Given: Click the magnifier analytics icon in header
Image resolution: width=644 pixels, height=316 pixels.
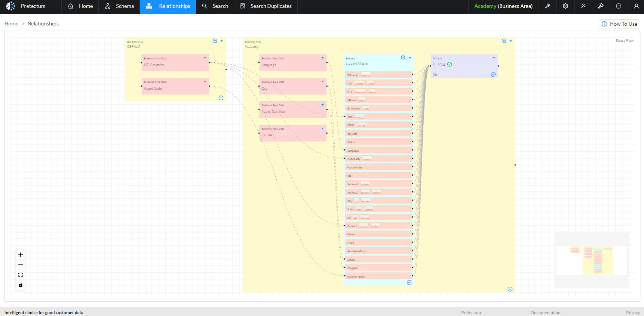Looking at the screenshot, I should 583,6.
